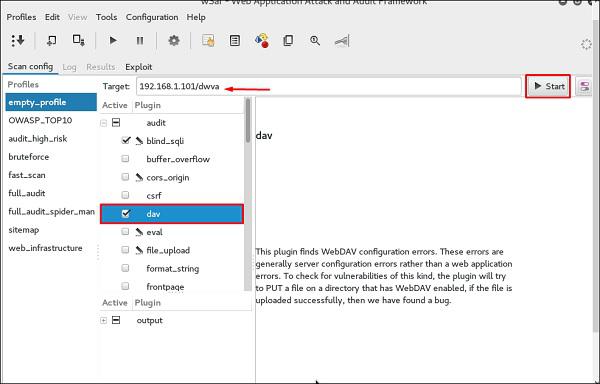The width and height of the screenshot is (600, 384).
Task: Click the magnifier search toolbar icon
Action: click(315, 41)
